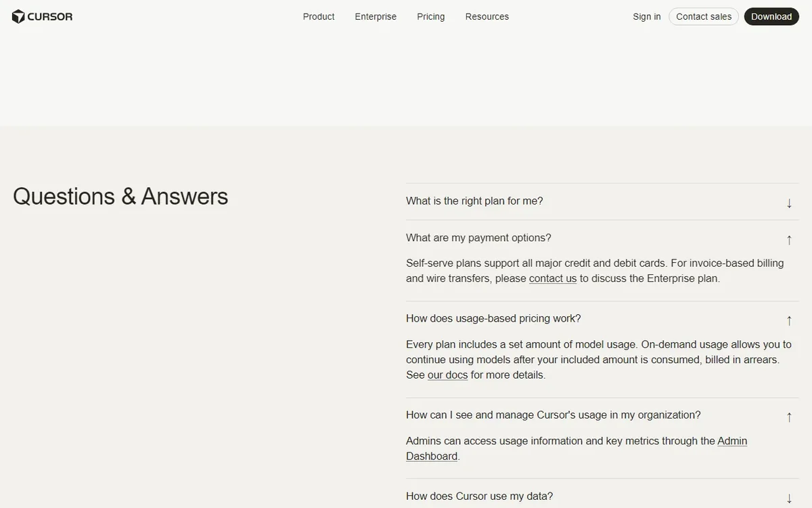The image size is (812, 508).
Task: Go to the Pricing nav item
Action: pos(431,16)
